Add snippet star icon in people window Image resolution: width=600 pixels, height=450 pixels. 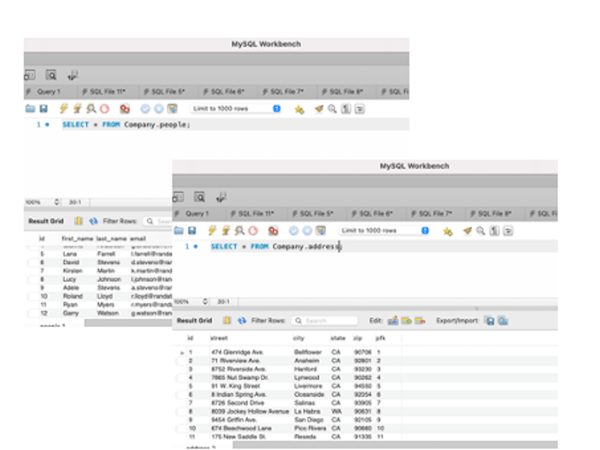pos(299,110)
